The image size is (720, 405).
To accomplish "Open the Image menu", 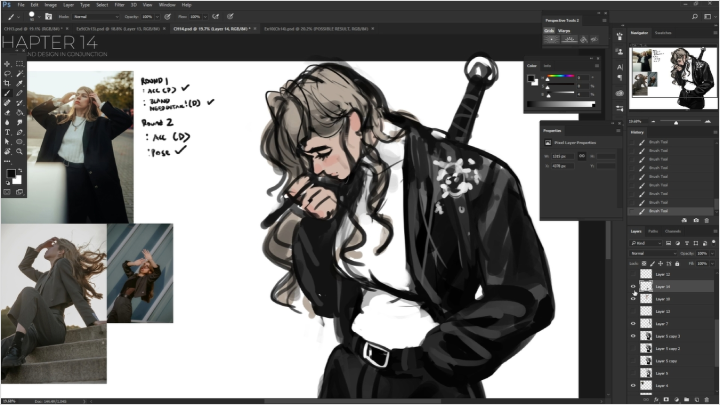I will (51, 5).
